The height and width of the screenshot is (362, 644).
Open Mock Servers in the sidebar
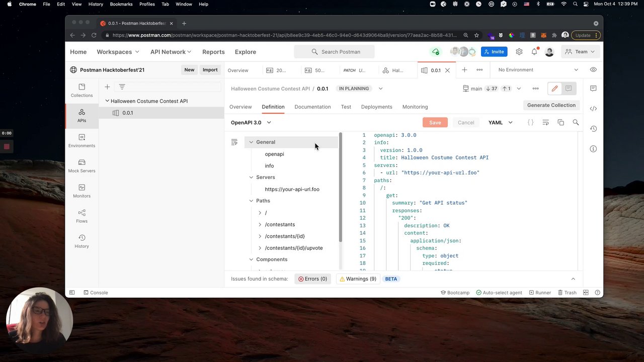click(x=82, y=166)
